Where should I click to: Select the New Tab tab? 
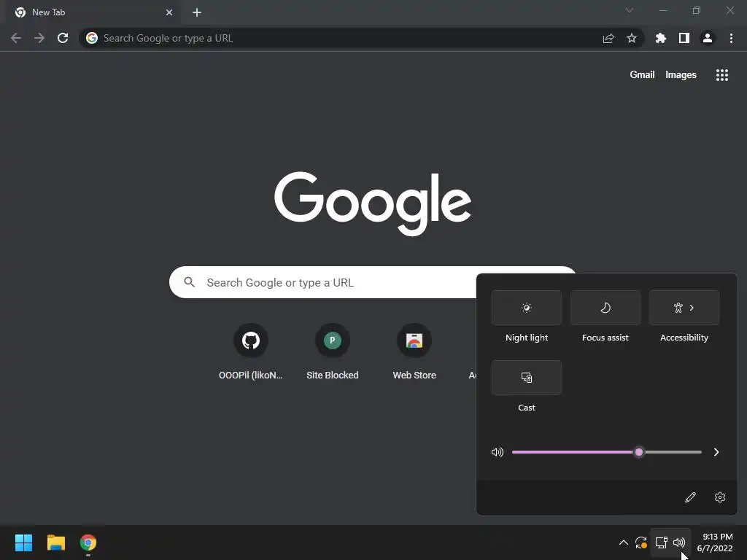pos(93,12)
